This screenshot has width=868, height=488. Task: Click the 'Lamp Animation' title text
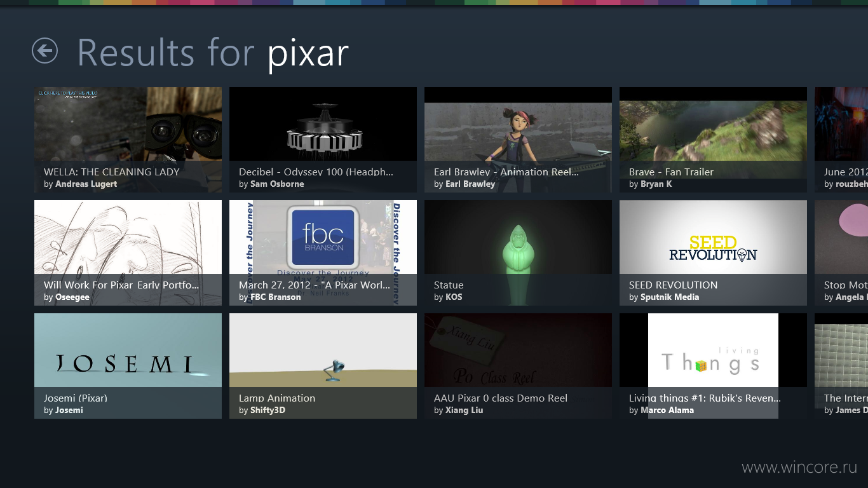tap(277, 398)
